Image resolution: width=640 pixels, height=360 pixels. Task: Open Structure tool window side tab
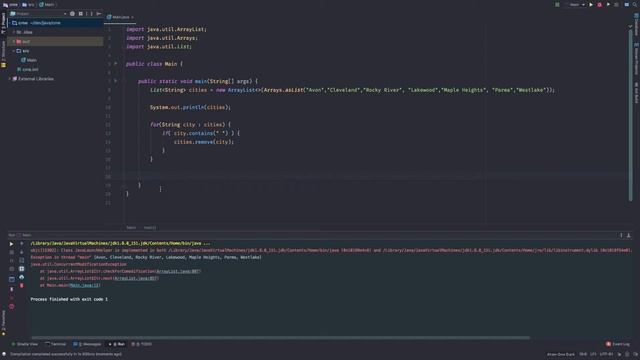(3, 53)
